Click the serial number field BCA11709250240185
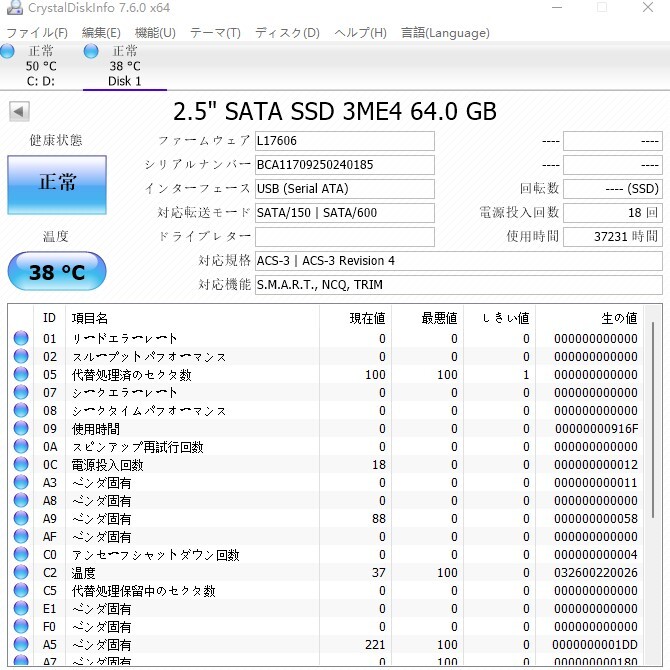This screenshot has height=670, width=670. 345,165
